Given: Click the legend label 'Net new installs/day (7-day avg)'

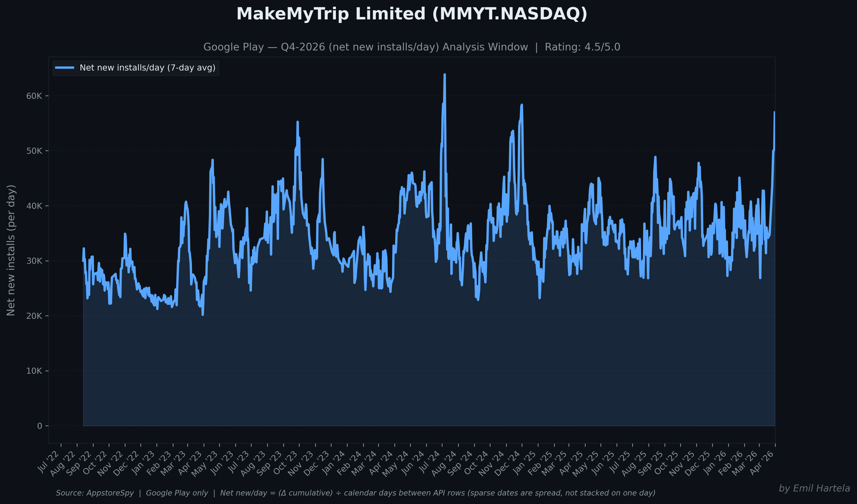Looking at the screenshot, I should click(x=147, y=68).
